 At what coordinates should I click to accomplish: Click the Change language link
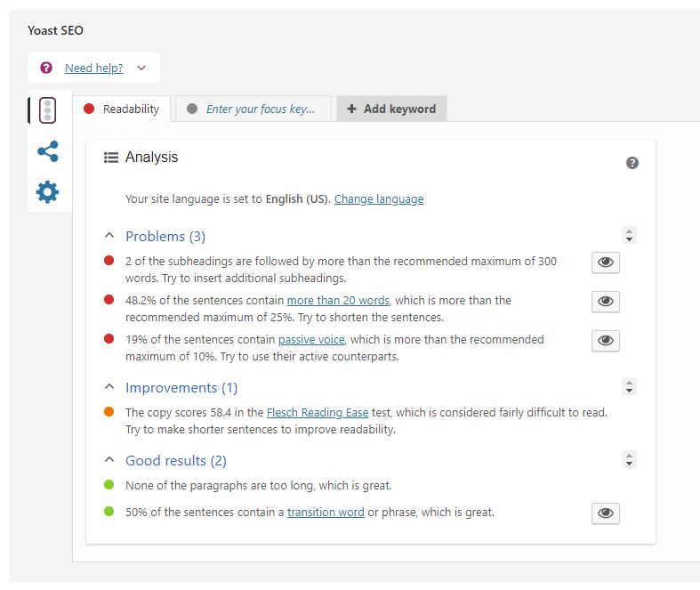coord(379,198)
